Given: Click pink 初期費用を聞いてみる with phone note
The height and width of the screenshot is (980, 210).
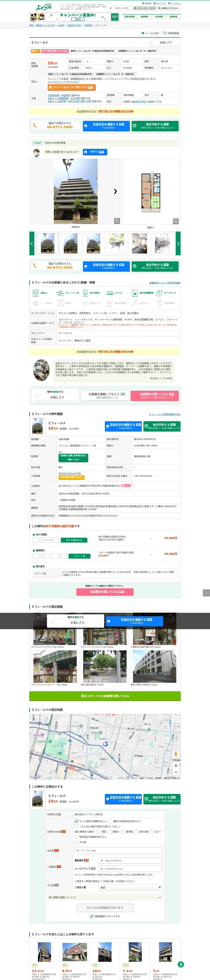Looking at the screenshot, I should pyautogui.click(x=154, y=396).
